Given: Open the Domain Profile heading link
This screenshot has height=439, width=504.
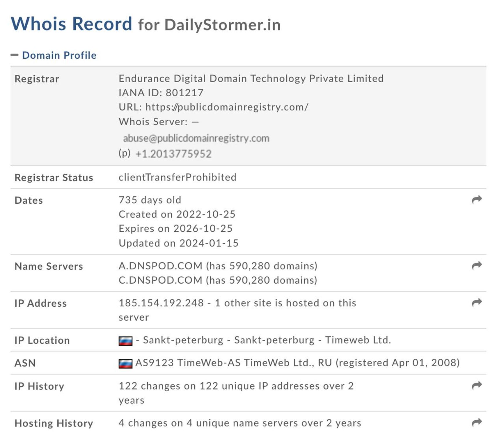Looking at the screenshot, I should [59, 55].
